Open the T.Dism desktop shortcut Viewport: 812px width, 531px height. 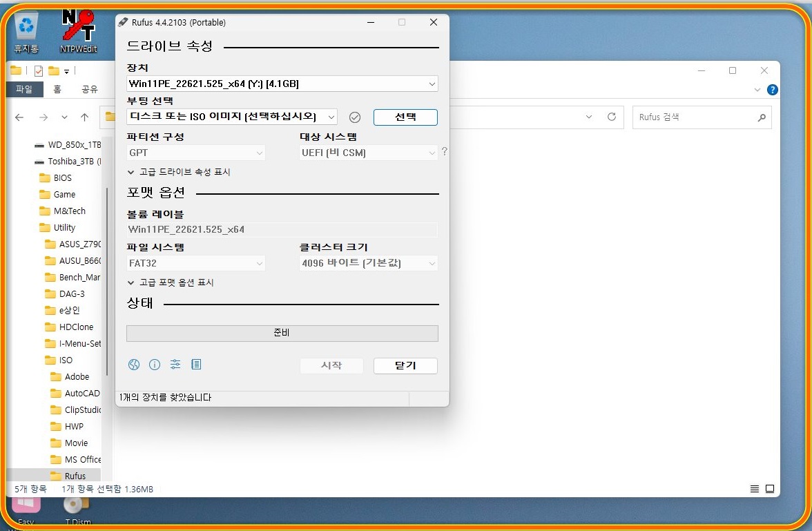[x=77, y=510]
